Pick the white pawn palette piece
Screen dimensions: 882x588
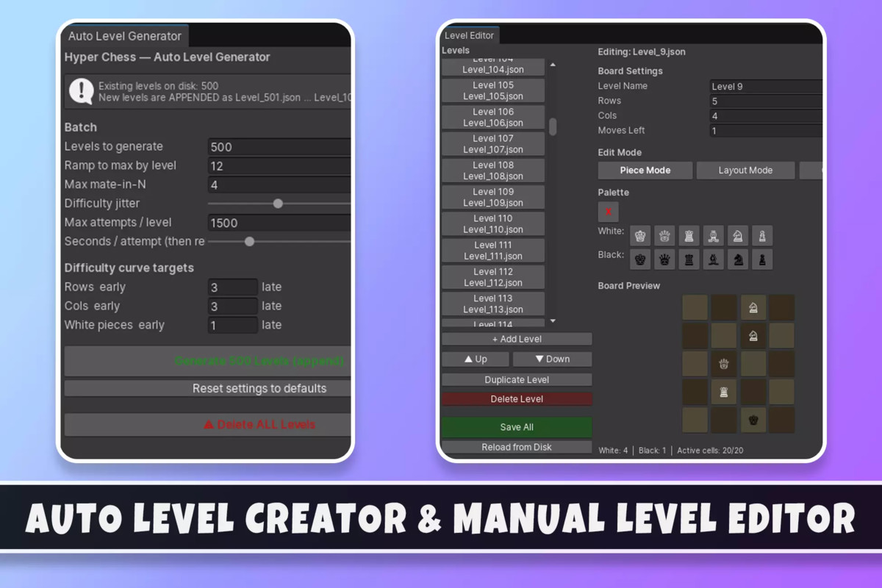[x=762, y=235]
